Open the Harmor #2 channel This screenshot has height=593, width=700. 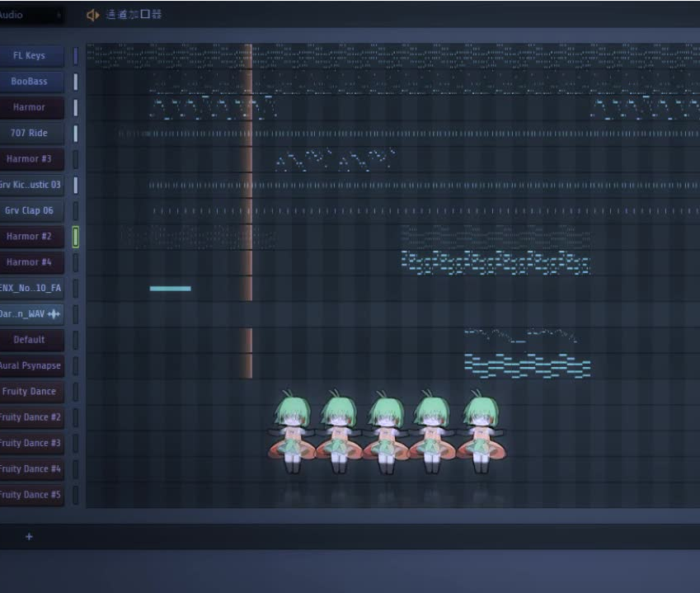31,237
